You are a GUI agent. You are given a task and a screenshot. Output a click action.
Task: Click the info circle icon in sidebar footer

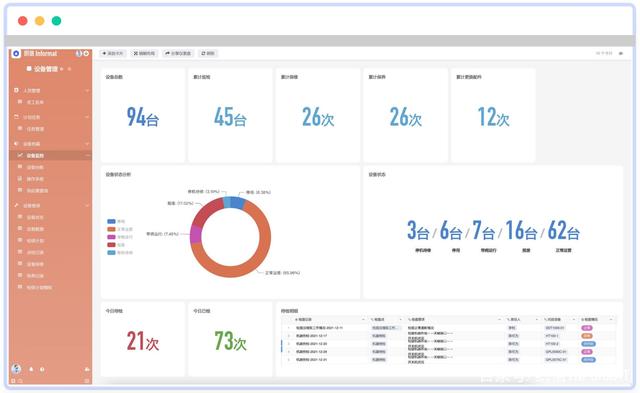coord(42,369)
